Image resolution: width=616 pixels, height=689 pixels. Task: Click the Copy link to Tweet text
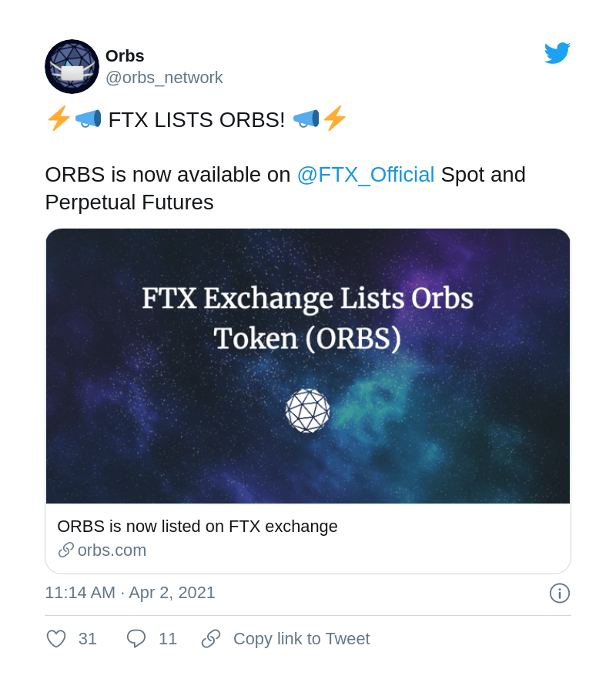tap(301, 639)
